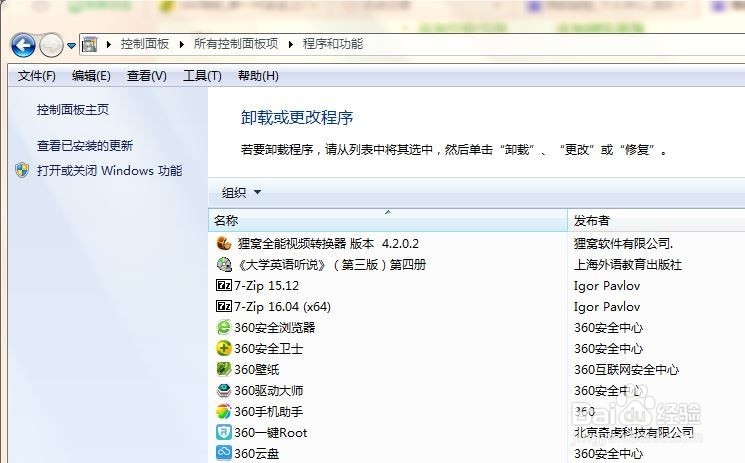Screen dimensions: 745x463
Task: Click publisher 狸窝软件有限公司
Action: pyautogui.click(x=623, y=244)
